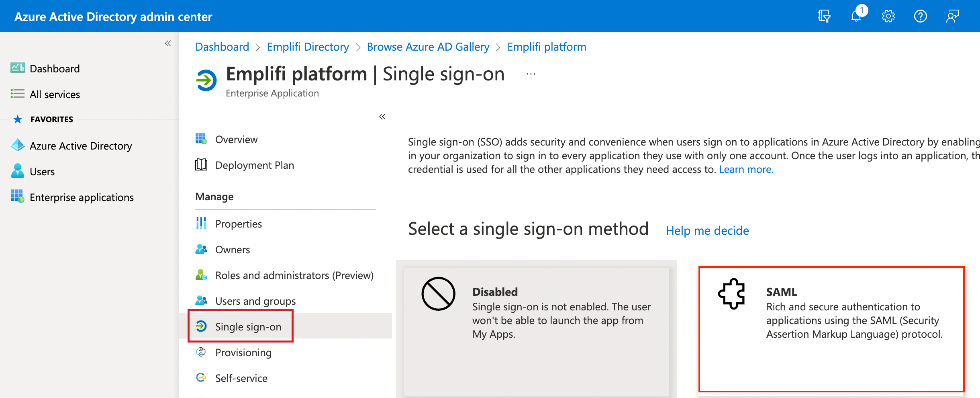Open portal settings gear icon
Image resolution: width=980 pixels, height=398 pixels.
coord(888,16)
